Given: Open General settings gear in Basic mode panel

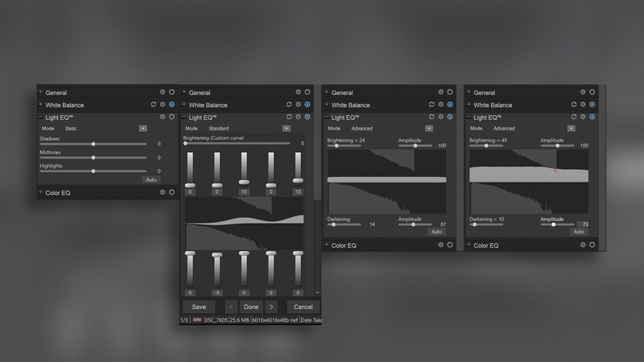Looking at the screenshot, I should click(x=163, y=92).
